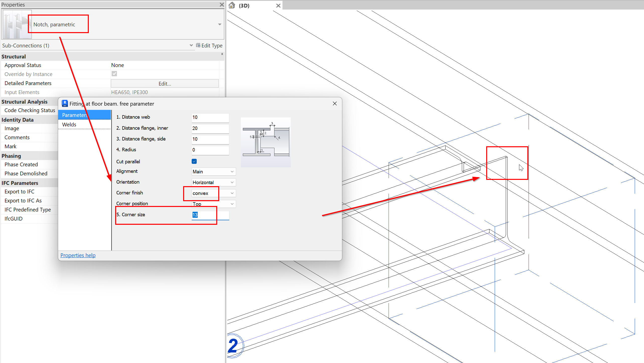Image resolution: width=644 pixels, height=363 pixels.
Task: Click the 3D view home icon
Action: coord(232,5)
